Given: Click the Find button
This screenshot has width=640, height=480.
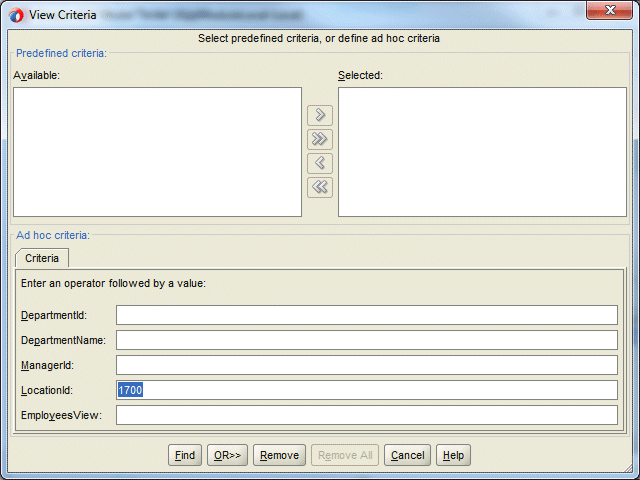Looking at the screenshot, I should click(x=184, y=455).
